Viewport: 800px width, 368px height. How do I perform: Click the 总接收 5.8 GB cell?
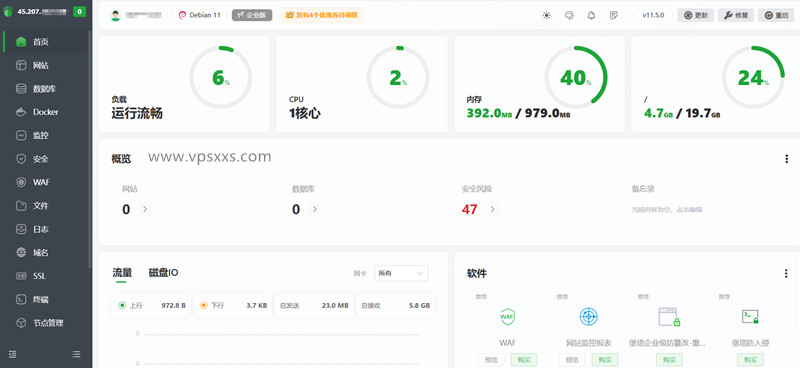coord(395,306)
